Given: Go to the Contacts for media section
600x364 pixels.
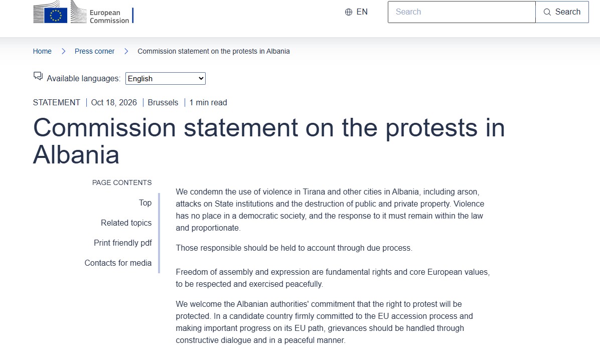Looking at the screenshot, I should point(118,263).
